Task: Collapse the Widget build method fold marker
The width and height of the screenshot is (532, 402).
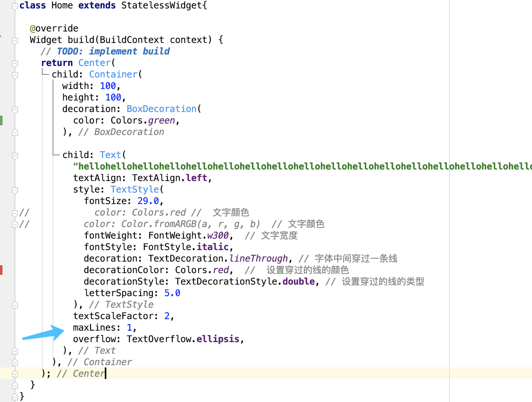Action: [x=15, y=41]
